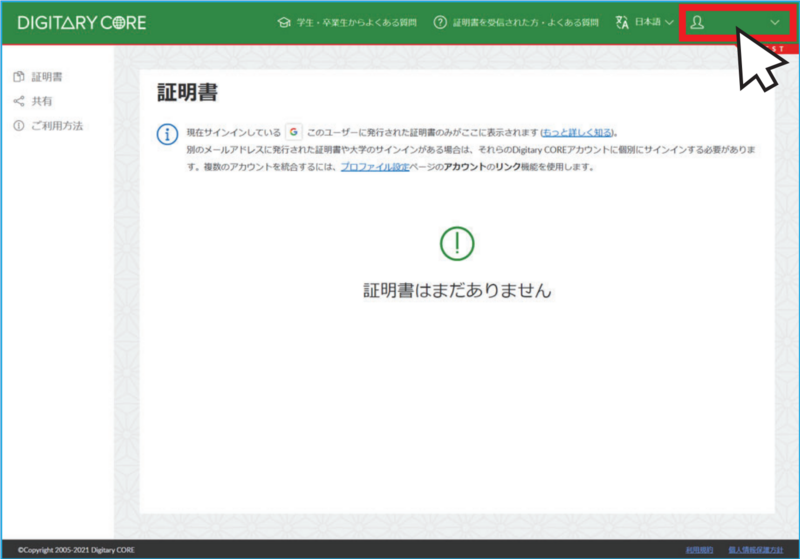Open 利用規約 in the footer
This screenshot has height=559, width=800.
tap(699, 550)
